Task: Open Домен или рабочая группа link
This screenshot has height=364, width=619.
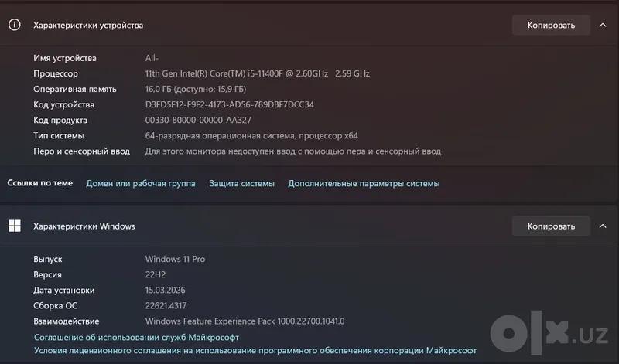Action: point(141,183)
